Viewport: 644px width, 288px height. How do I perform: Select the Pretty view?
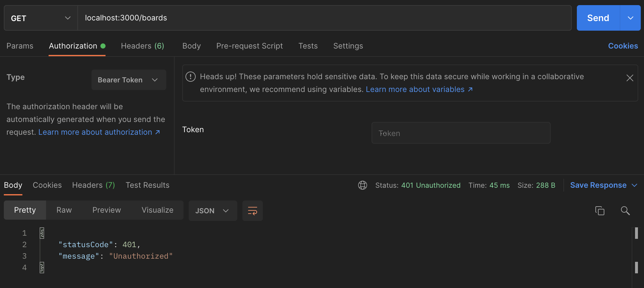click(x=25, y=210)
